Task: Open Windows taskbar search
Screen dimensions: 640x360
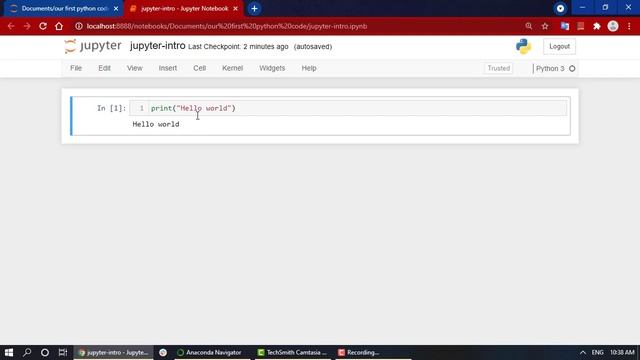Action: pos(27,352)
